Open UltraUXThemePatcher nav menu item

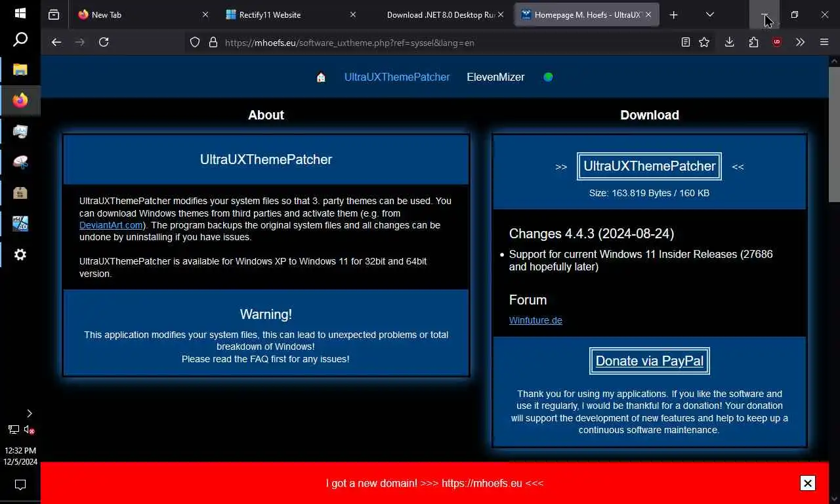pos(397,77)
